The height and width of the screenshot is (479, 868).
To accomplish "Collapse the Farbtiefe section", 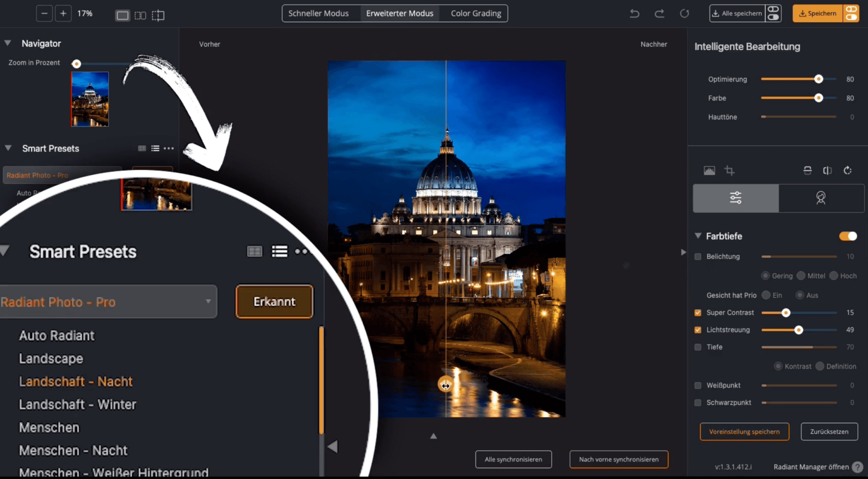I will [698, 236].
